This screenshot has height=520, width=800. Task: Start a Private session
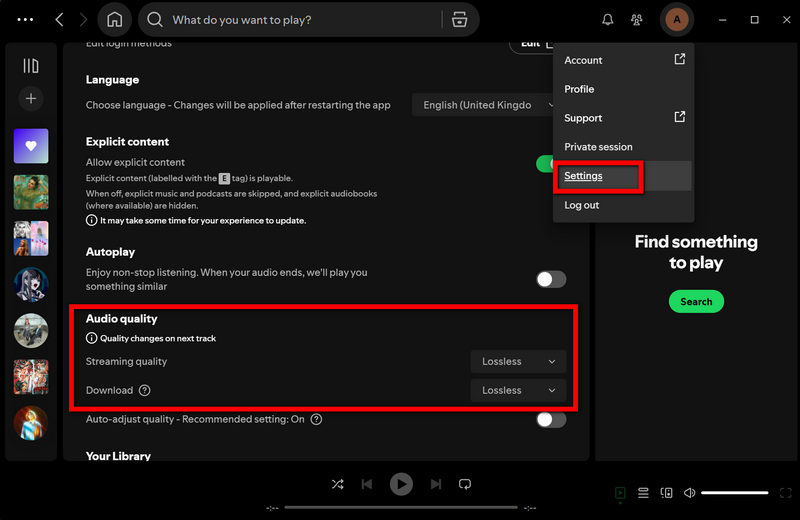623,147
